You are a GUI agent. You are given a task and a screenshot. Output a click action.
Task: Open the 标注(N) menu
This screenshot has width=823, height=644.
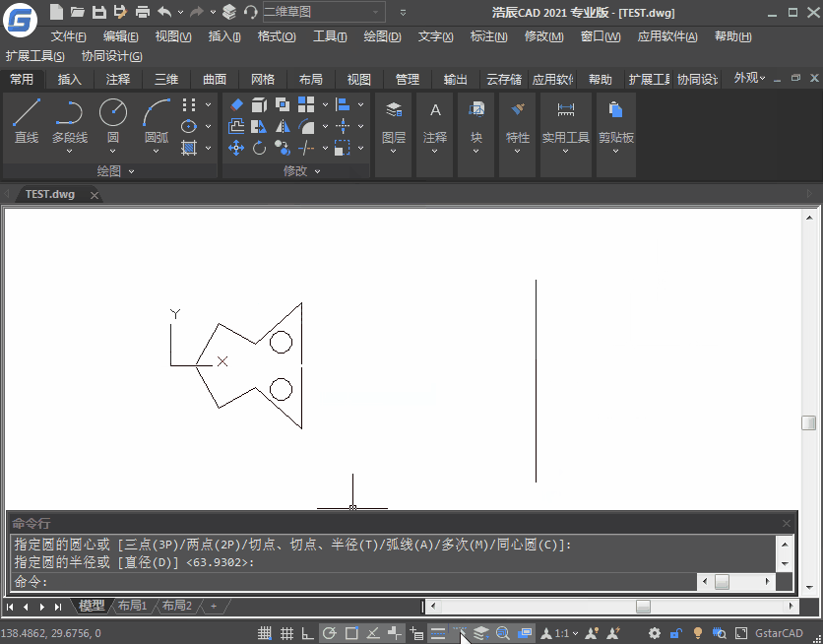pyautogui.click(x=488, y=36)
